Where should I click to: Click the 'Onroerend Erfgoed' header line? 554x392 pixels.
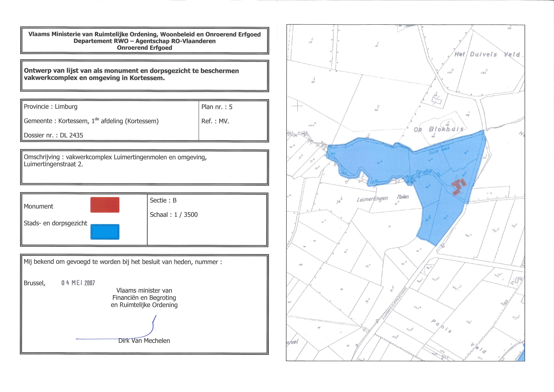(144, 48)
